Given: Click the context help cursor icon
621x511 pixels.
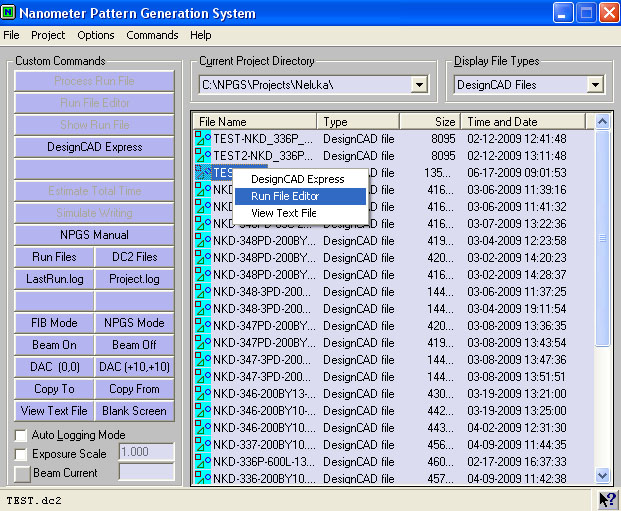Looking at the screenshot, I should [x=606, y=500].
